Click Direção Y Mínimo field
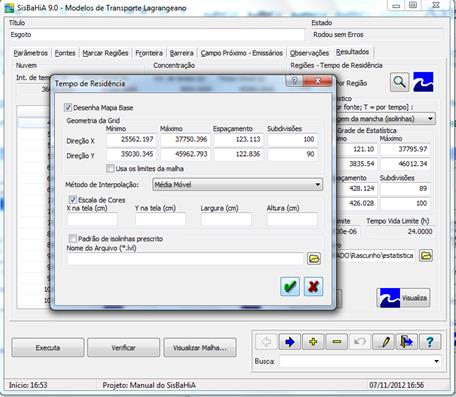The image size is (456, 397). coord(131,154)
